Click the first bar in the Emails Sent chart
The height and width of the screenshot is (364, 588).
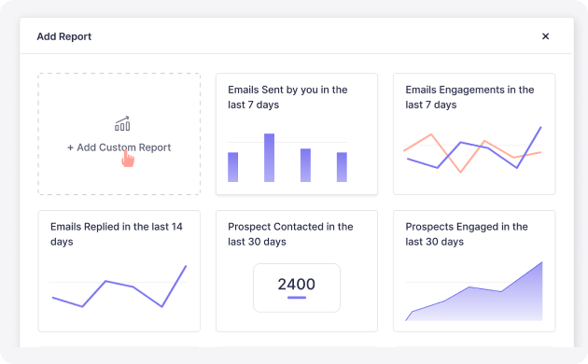click(233, 167)
